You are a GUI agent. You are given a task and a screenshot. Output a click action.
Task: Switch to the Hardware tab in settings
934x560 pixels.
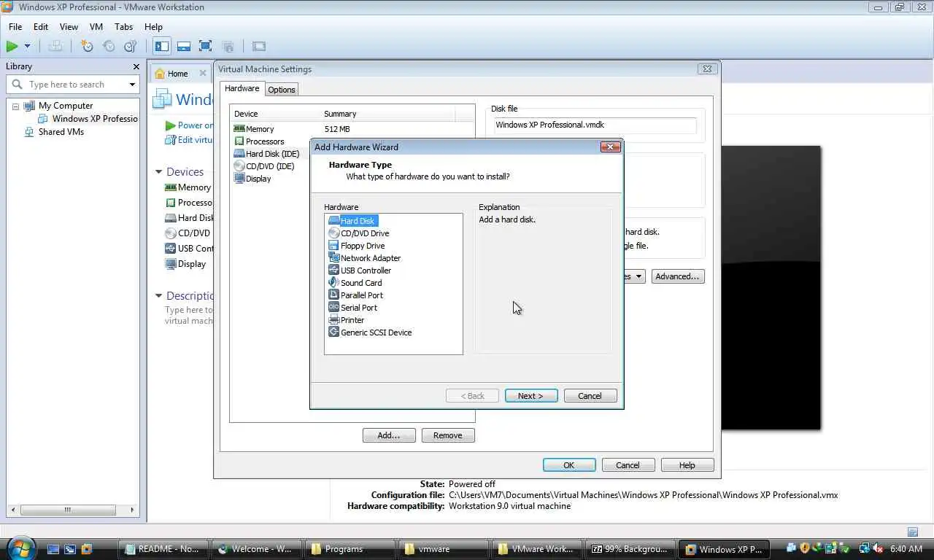tap(242, 88)
